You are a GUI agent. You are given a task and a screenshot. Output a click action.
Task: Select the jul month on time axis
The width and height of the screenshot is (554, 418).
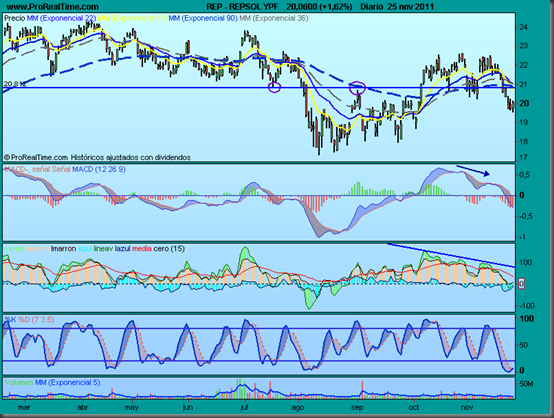[x=244, y=407]
